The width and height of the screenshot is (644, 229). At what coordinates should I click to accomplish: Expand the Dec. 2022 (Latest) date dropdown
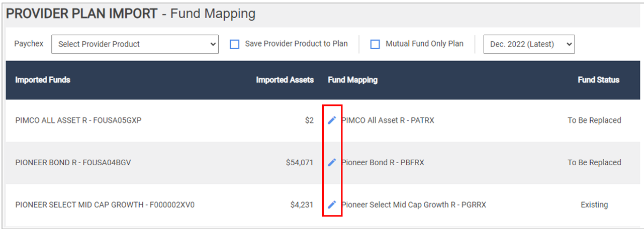coord(529,44)
